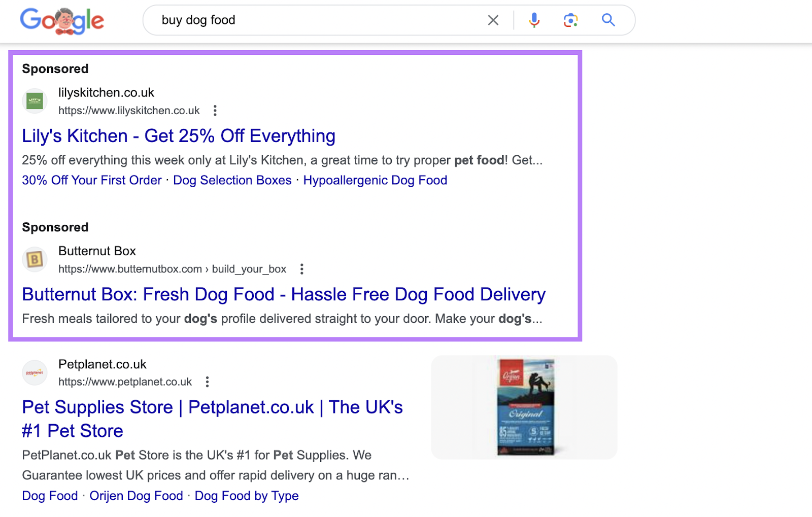812x517 pixels.
Task: Click the Google doodle logo
Action: tap(62, 21)
